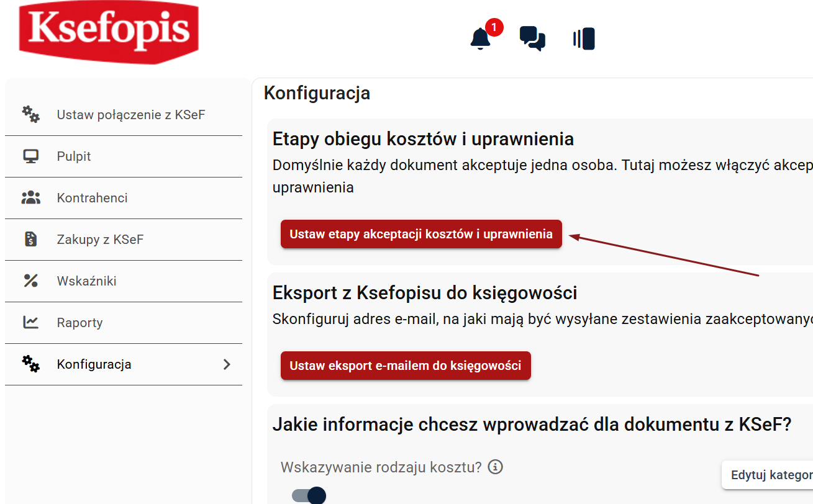Open the chat messages icon
This screenshot has width=813, height=504.
click(x=532, y=38)
